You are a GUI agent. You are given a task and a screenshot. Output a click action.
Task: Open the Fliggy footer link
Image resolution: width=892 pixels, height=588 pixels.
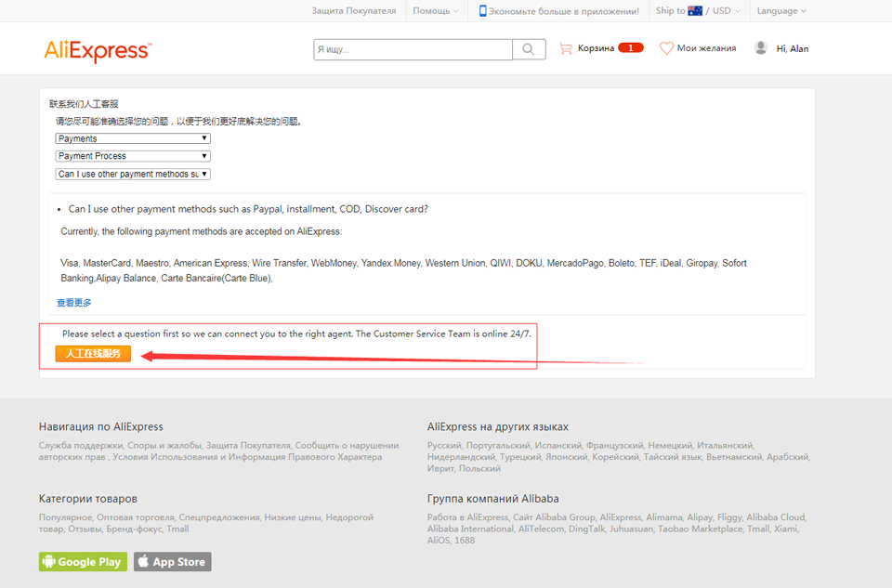(x=730, y=517)
